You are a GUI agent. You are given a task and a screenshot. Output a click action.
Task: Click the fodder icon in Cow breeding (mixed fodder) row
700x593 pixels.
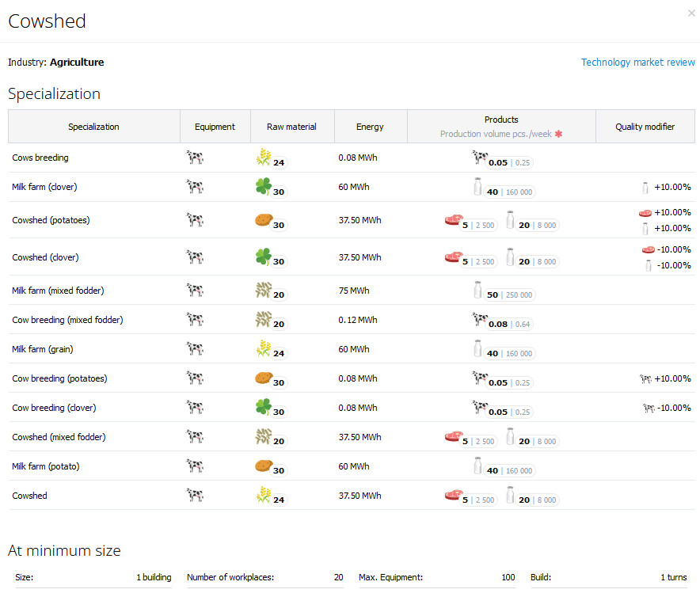point(264,320)
